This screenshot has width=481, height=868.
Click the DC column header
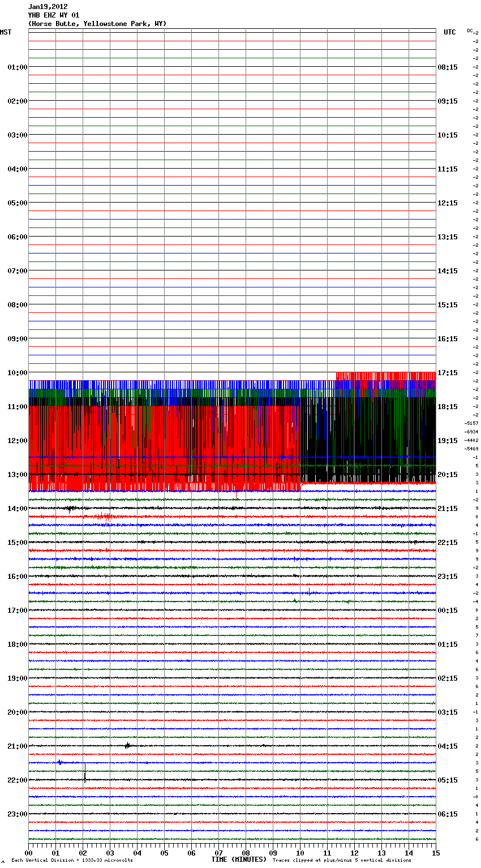pos(470,31)
